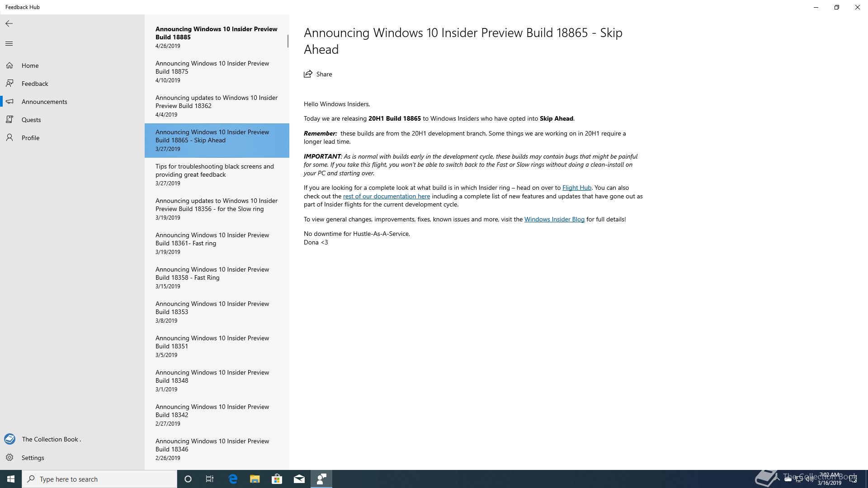Select Announcements in navigation

(x=72, y=102)
